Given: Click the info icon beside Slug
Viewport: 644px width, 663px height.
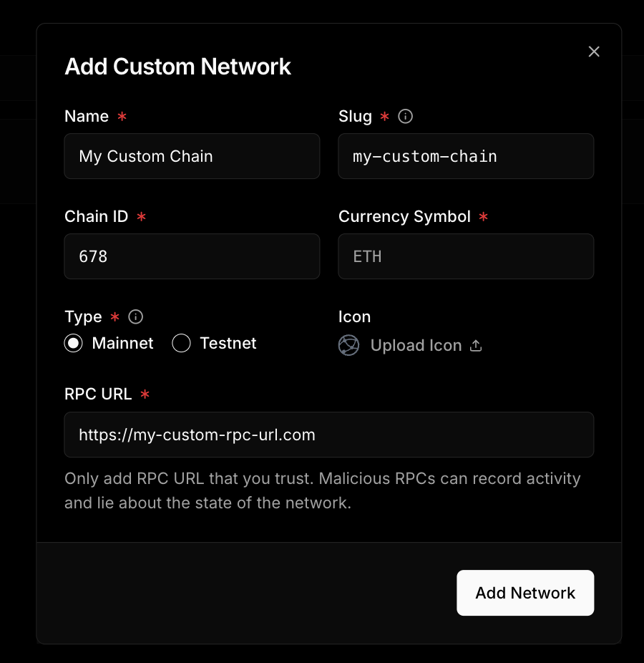Looking at the screenshot, I should tap(405, 116).
